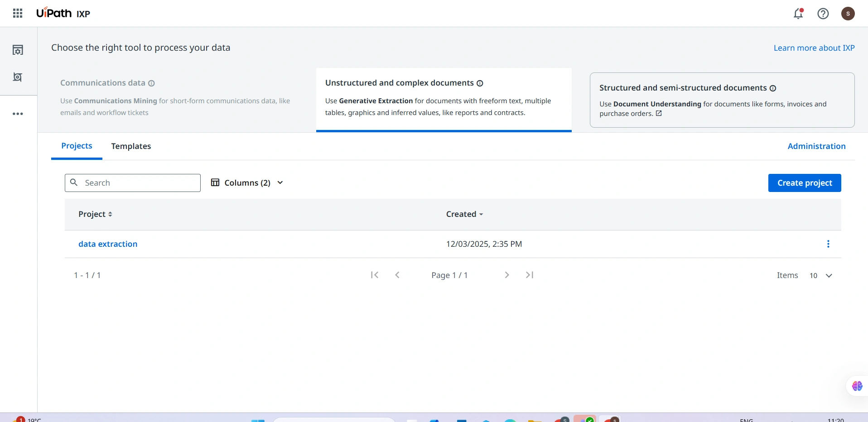
Task: Open the help question mark icon
Action: coord(823,14)
